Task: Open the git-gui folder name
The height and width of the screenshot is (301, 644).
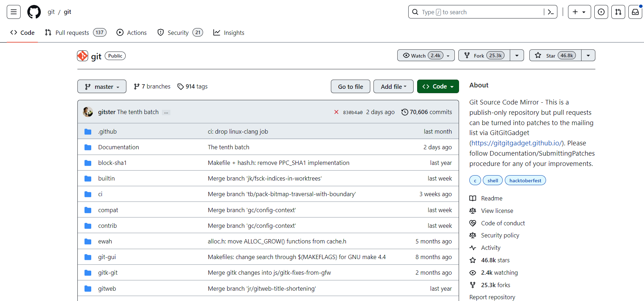Action: [x=107, y=257]
